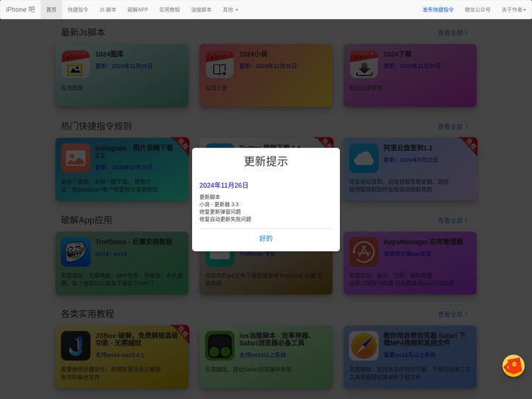Open 破解APP in the navbar
Screen dimensions: 532x399
[x=137, y=10]
